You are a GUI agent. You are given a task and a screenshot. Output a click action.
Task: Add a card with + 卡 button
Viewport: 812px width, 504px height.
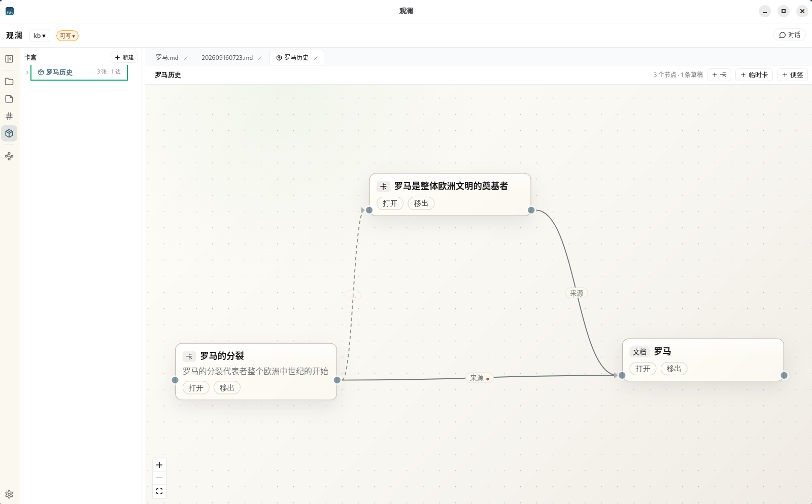pos(719,75)
